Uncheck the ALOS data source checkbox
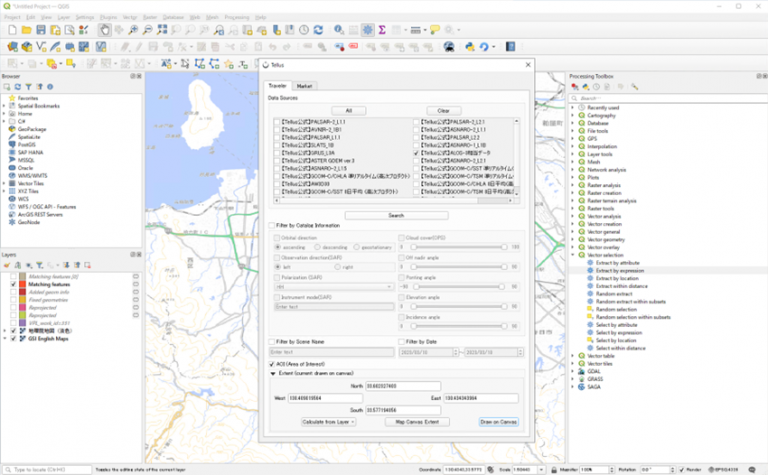 tap(416, 153)
